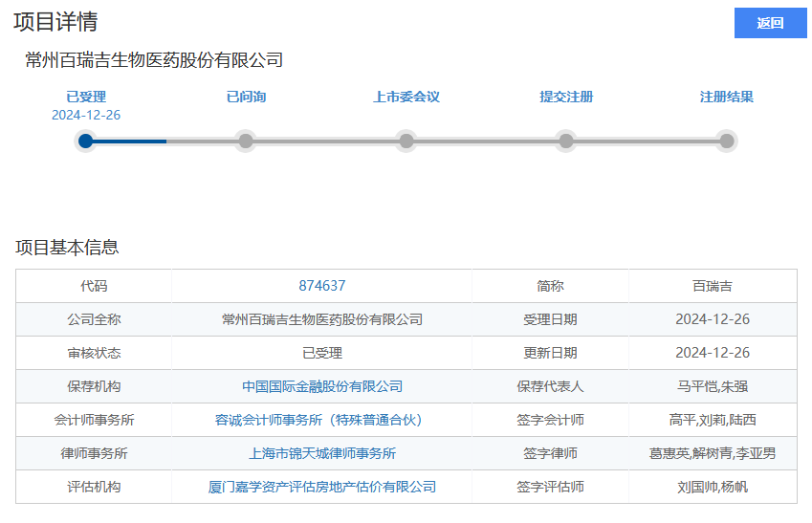The image size is (812, 523).
Task: Click the 返回 button
Action: (770, 24)
